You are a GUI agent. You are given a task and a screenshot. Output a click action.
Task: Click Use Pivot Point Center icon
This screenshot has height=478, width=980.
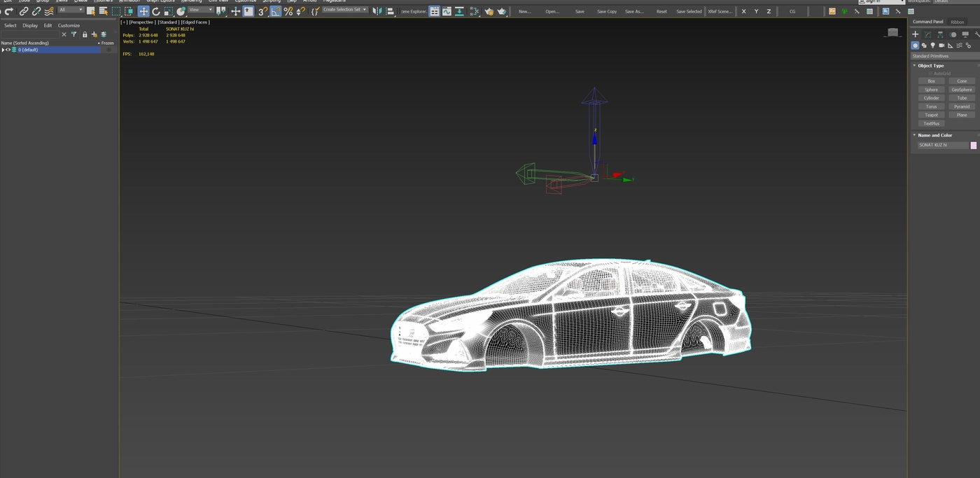pos(221,11)
